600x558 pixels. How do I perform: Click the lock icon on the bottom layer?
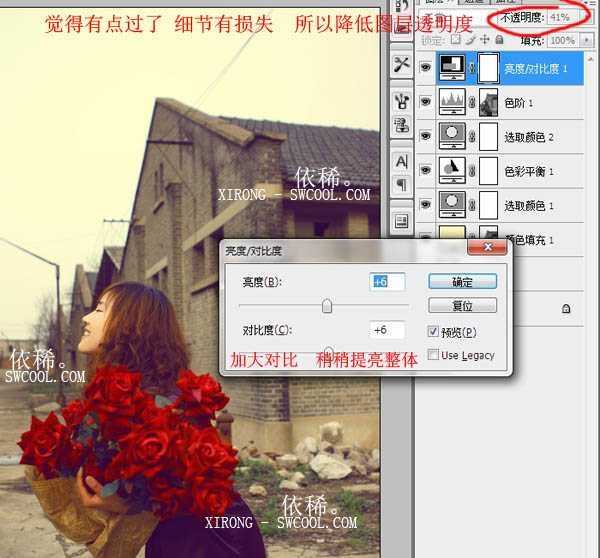click(x=566, y=310)
